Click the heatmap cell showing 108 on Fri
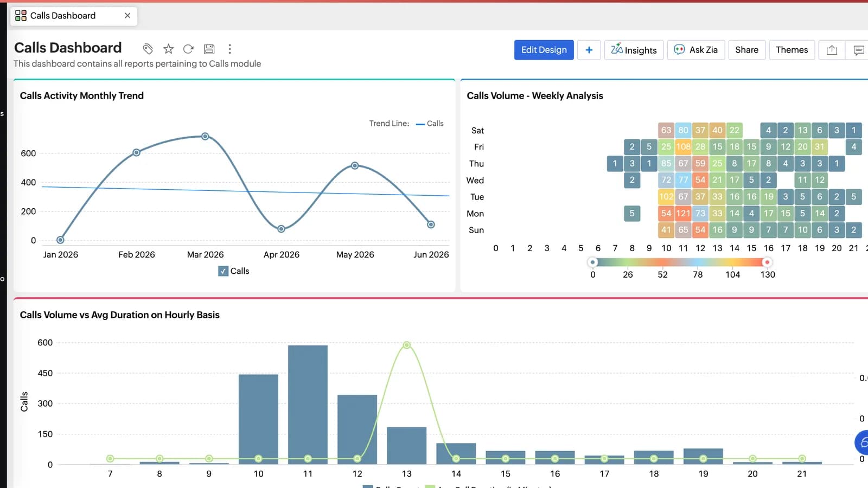 pos(683,146)
